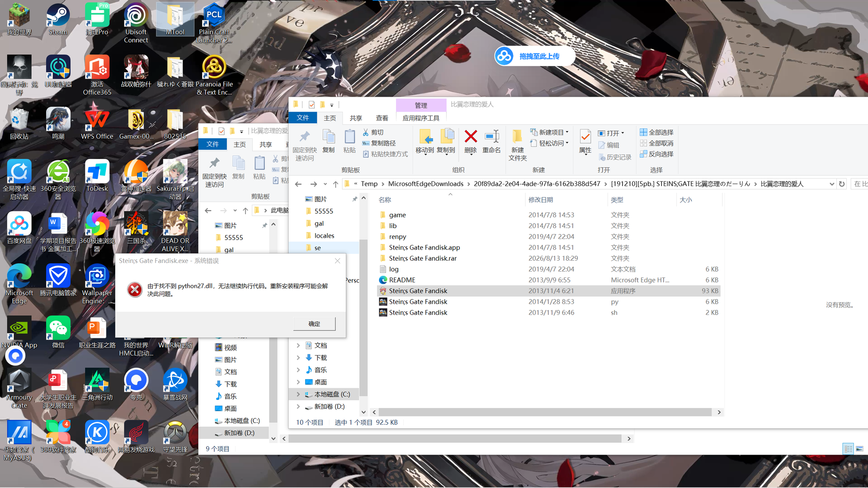Viewport: 868px width, 488px height.
Task: Click horizontal scrollbar of front file list
Action: pyautogui.click(x=545, y=412)
